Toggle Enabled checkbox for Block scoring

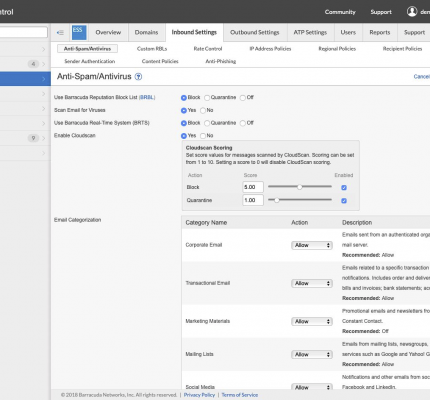coord(344,188)
